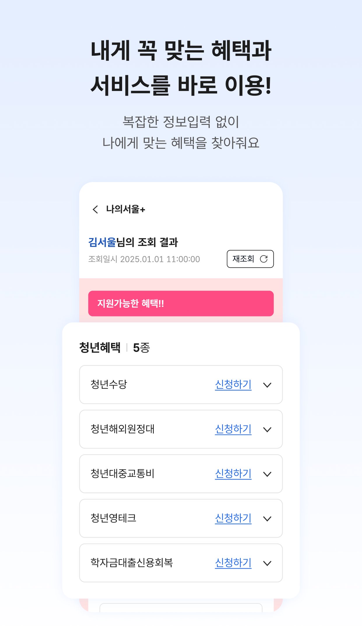This screenshot has height=644, width=362.
Task: Open 신청하기 link for 청년해외원정대
Action: [233, 429]
